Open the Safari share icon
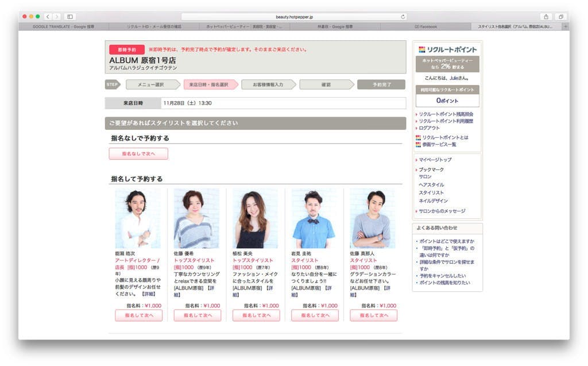The image size is (588, 366). pyautogui.click(x=546, y=17)
